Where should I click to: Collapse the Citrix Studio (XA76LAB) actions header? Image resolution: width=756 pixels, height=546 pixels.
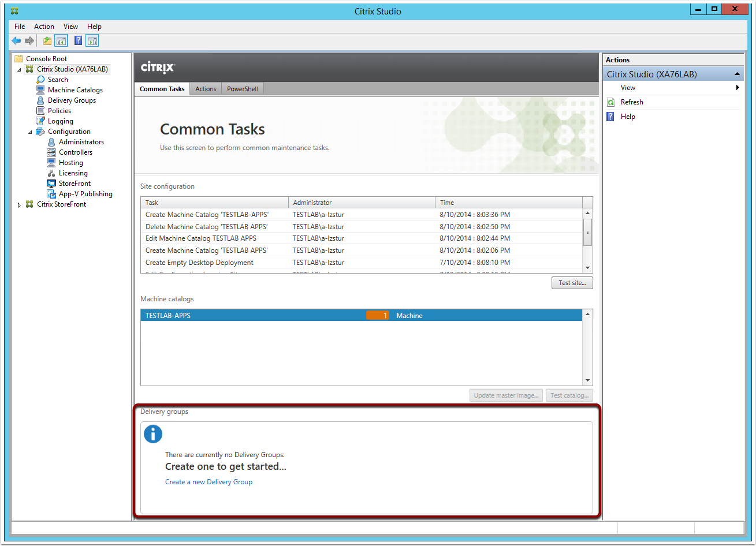[738, 74]
